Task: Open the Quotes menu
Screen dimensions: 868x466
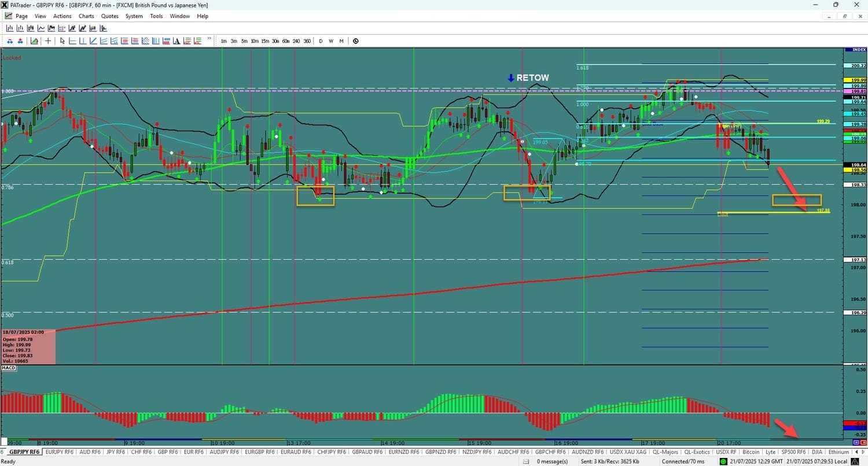Action: (x=110, y=16)
